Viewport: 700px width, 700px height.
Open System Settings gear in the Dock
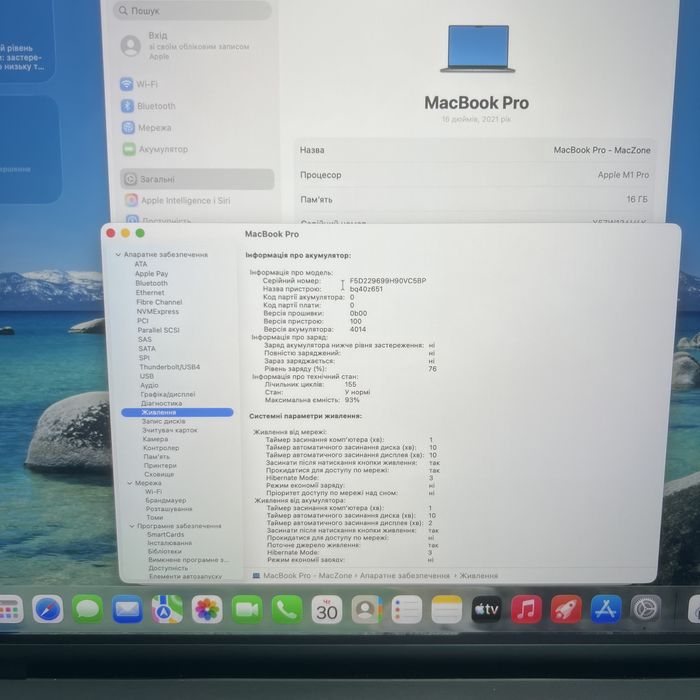(646, 609)
